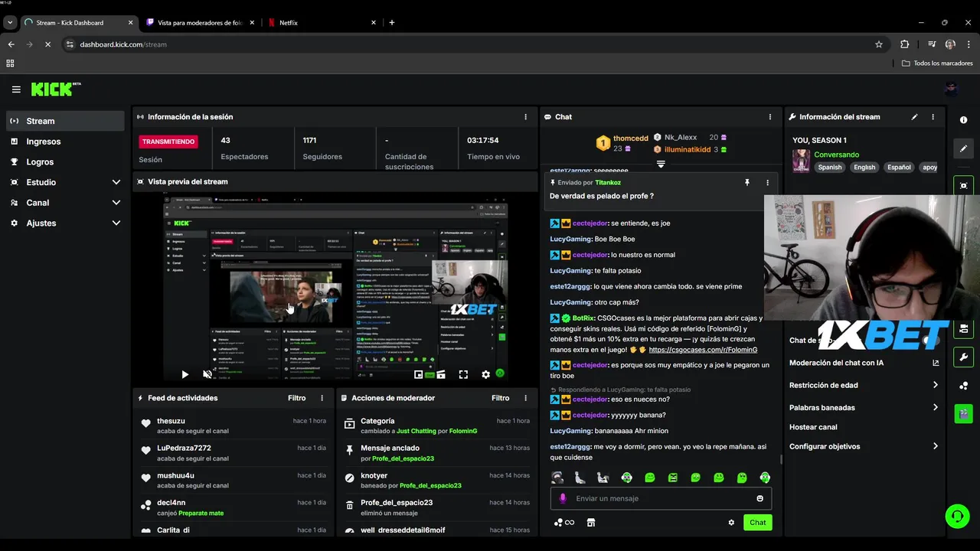Click the knotyer ban entry

436,481
